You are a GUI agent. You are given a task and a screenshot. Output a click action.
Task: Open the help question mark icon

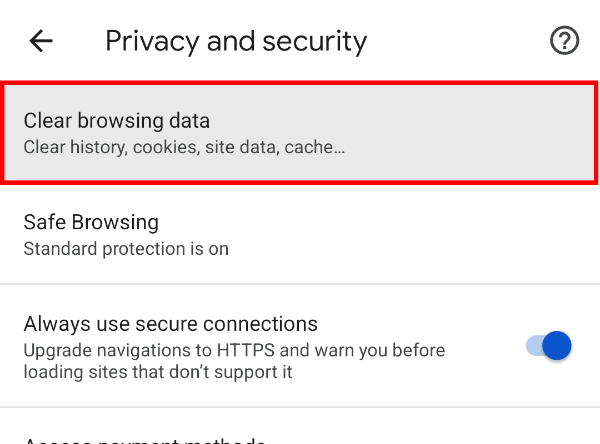564,41
